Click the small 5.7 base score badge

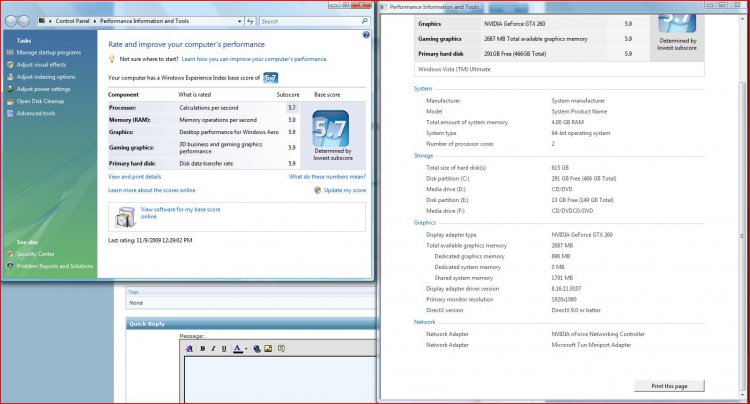tap(270, 77)
